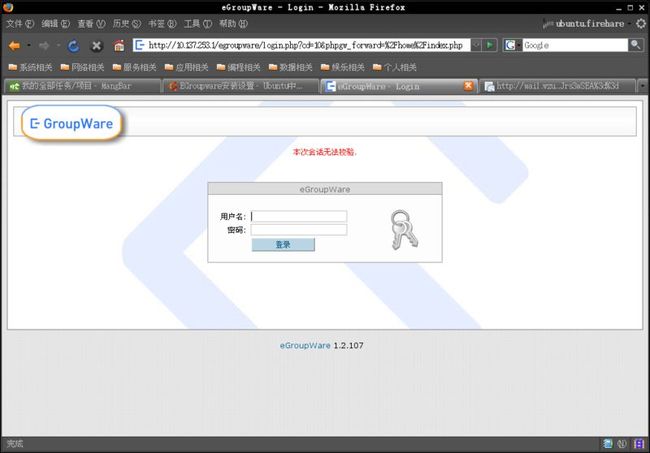Maximize the Firefox window
Viewport: 650px width, 453px height.
click(630, 7)
